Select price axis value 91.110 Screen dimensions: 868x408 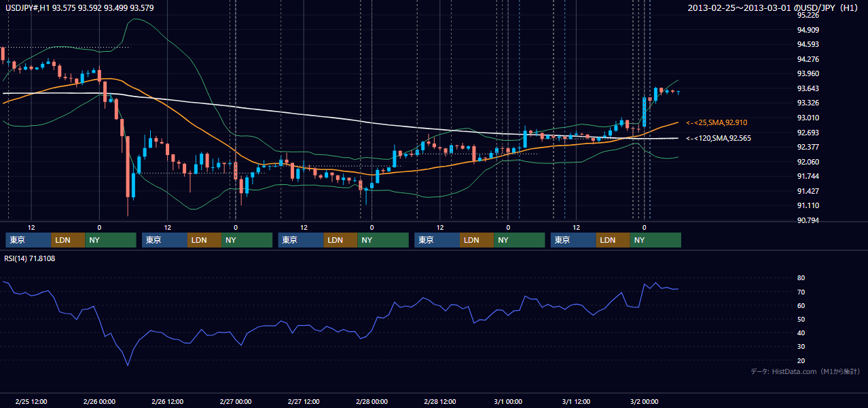808,205
